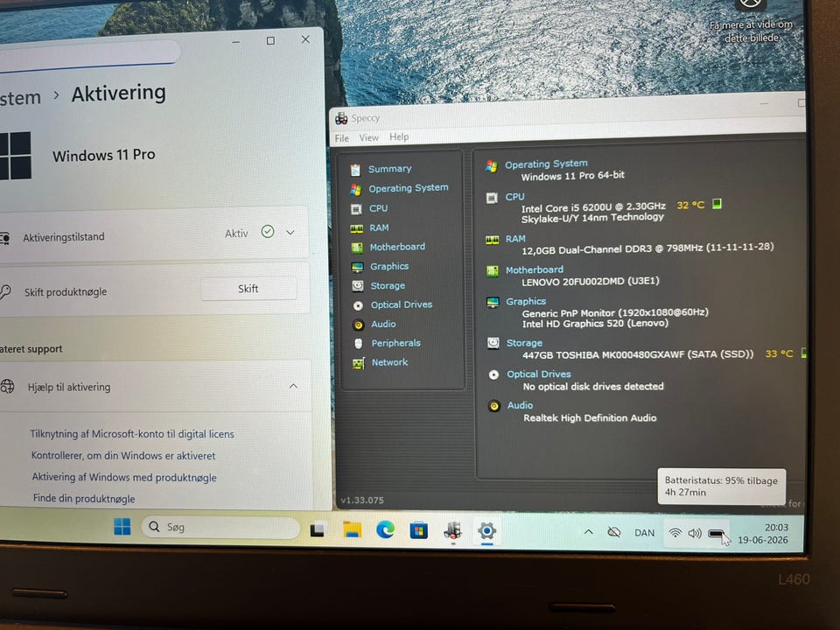Open Microsoft Store from the taskbar
The width and height of the screenshot is (840, 630).
tap(418, 531)
